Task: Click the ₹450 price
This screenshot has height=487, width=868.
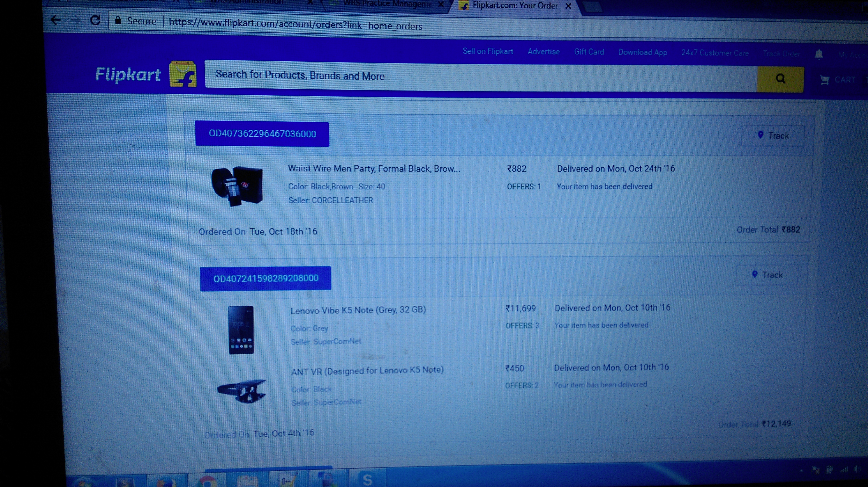Action: tap(515, 368)
